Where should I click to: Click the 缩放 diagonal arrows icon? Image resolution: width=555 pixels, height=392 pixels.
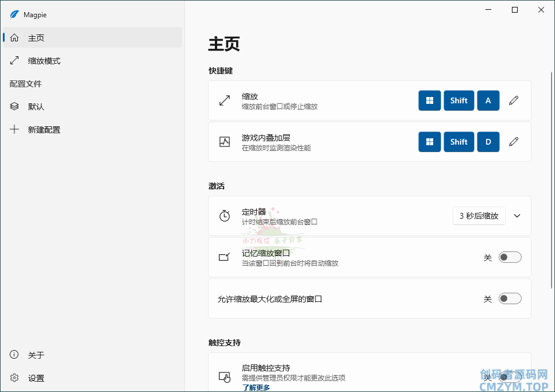click(x=225, y=101)
